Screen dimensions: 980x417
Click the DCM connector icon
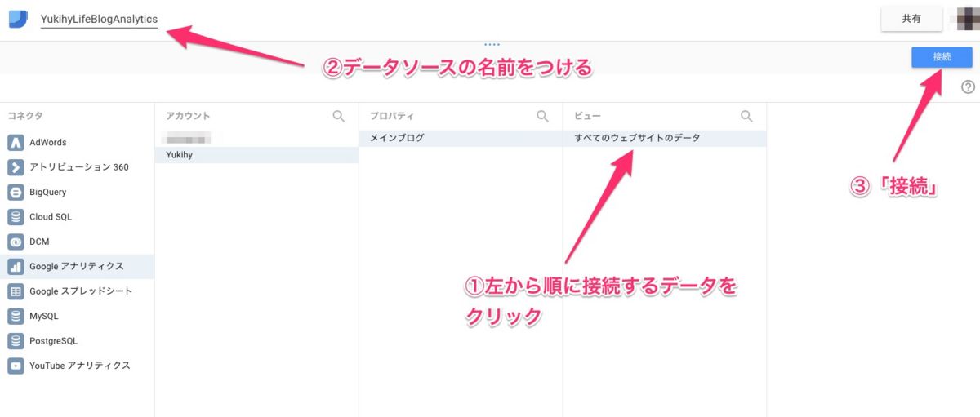(x=16, y=242)
